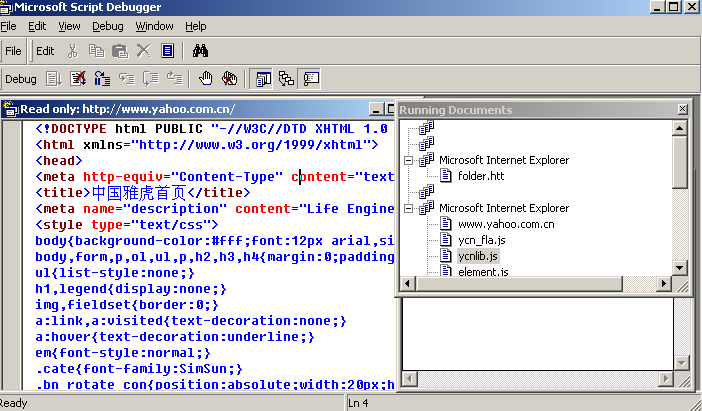Click lower panel scroll down arrow
This screenshot has width=702, height=411.
pos(681,363)
